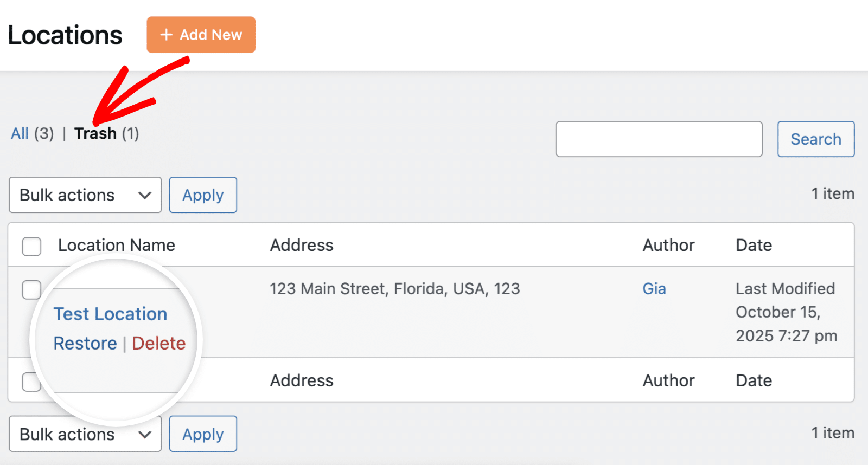
Task: Click the bottom Apply button
Action: pos(203,434)
